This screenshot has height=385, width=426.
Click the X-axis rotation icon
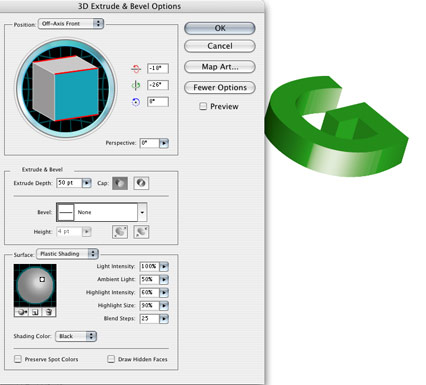coord(136,69)
